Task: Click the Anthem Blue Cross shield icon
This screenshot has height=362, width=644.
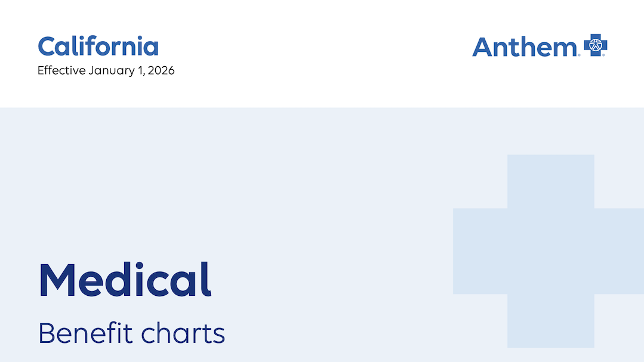Action: pos(596,45)
